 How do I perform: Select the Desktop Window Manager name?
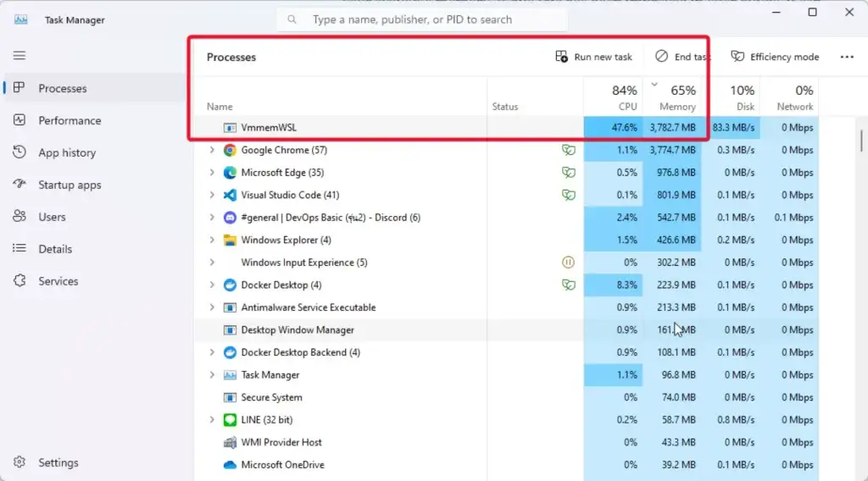[298, 330]
